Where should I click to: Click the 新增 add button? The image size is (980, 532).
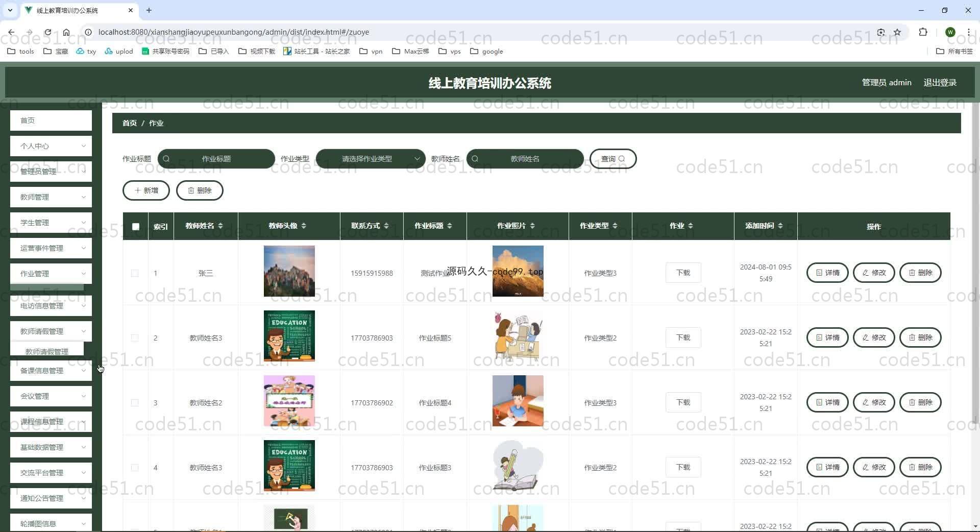[146, 190]
